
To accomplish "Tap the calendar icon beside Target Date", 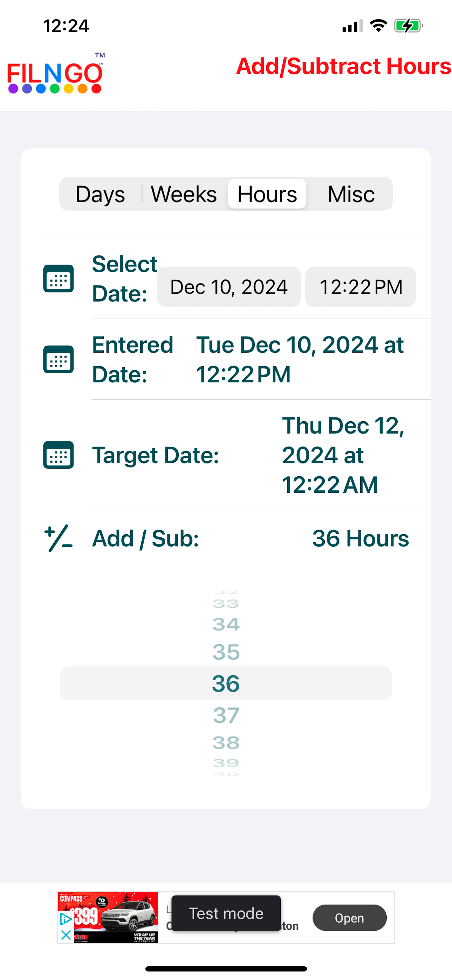I will pos(58,455).
